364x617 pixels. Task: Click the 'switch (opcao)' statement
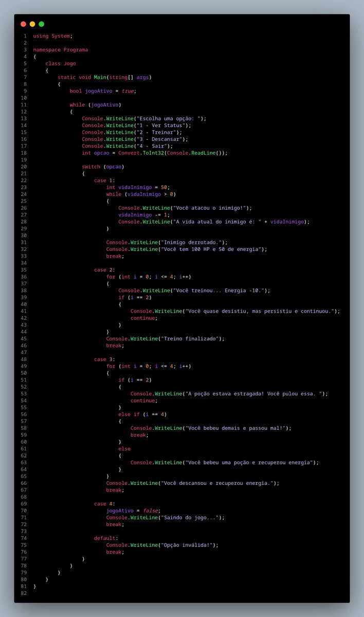coord(103,166)
